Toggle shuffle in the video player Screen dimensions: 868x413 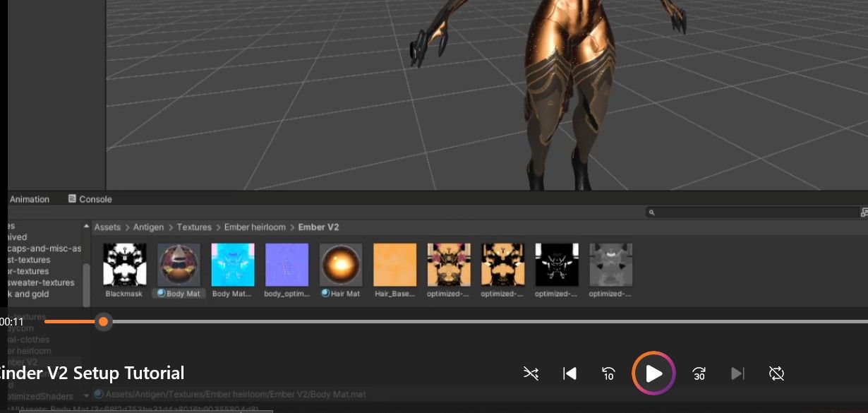(531, 373)
